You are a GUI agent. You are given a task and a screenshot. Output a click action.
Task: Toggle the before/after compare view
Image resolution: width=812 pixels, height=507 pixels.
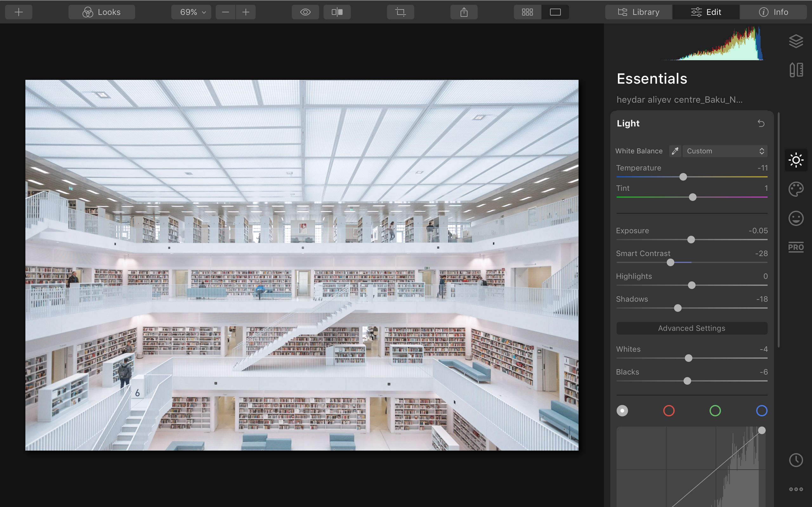(337, 12)
